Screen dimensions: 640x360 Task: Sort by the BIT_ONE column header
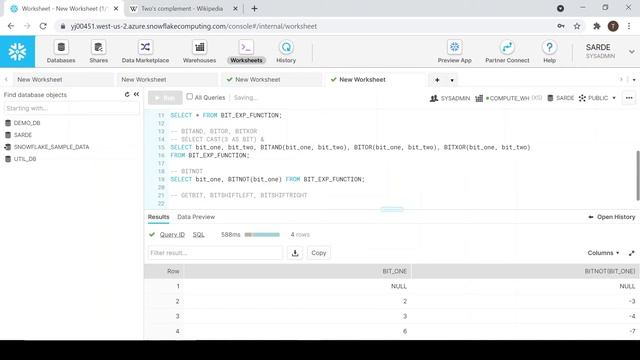298,271
